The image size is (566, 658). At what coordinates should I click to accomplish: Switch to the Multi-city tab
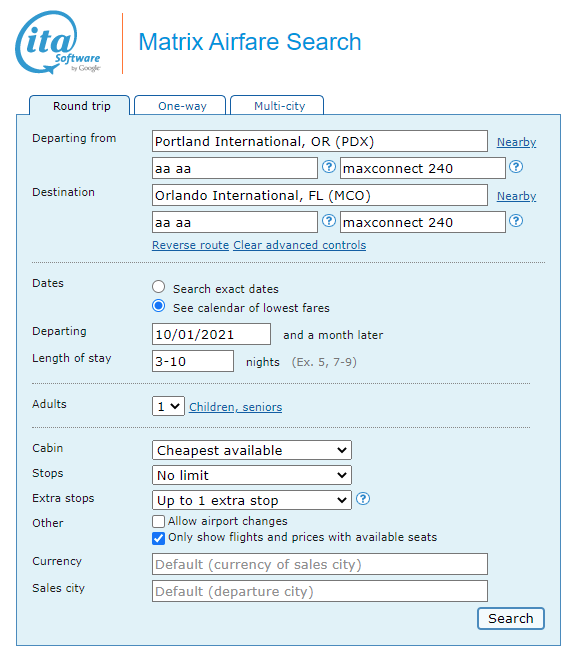pyautogui.click(x=277, y=105)
